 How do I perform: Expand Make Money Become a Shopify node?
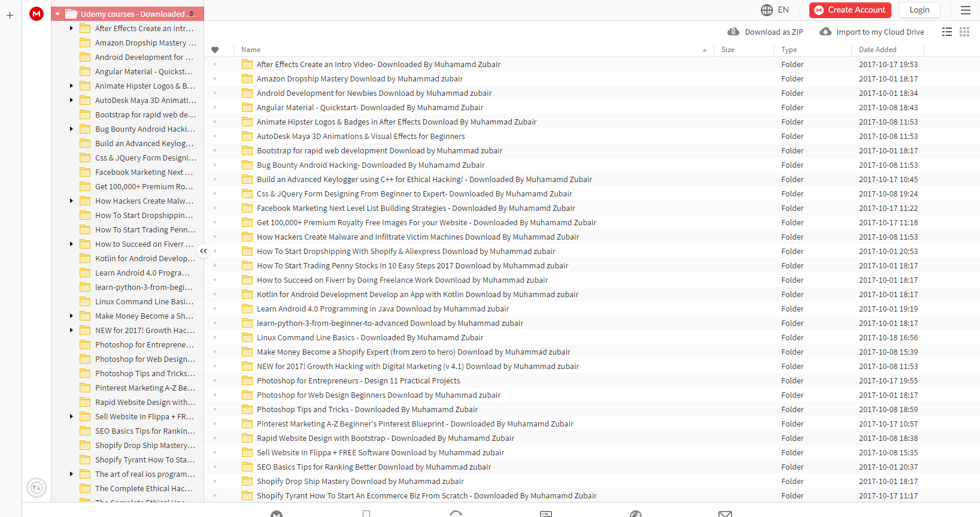tap(71, 316)
